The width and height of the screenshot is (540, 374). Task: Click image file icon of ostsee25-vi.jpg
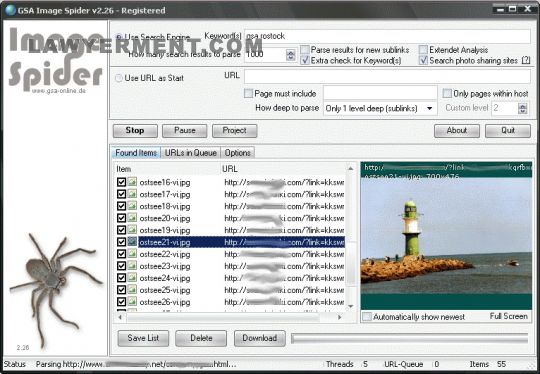[132, 290]
